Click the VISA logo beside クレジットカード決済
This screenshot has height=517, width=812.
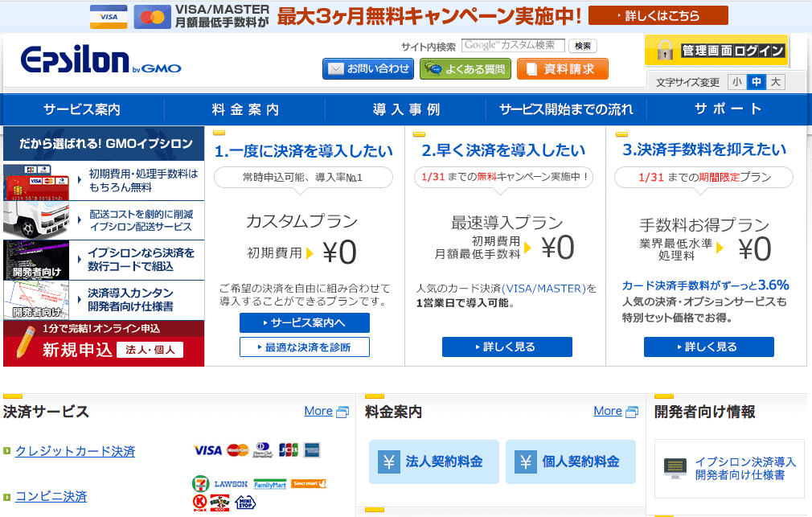coord(207,451)
